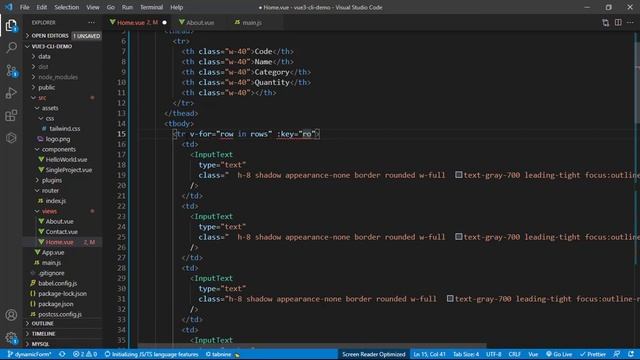Viewport: 640px width, 360px height.
Task: Open the hexagon extension icon in activity bar
Action: tap(11, 138)
